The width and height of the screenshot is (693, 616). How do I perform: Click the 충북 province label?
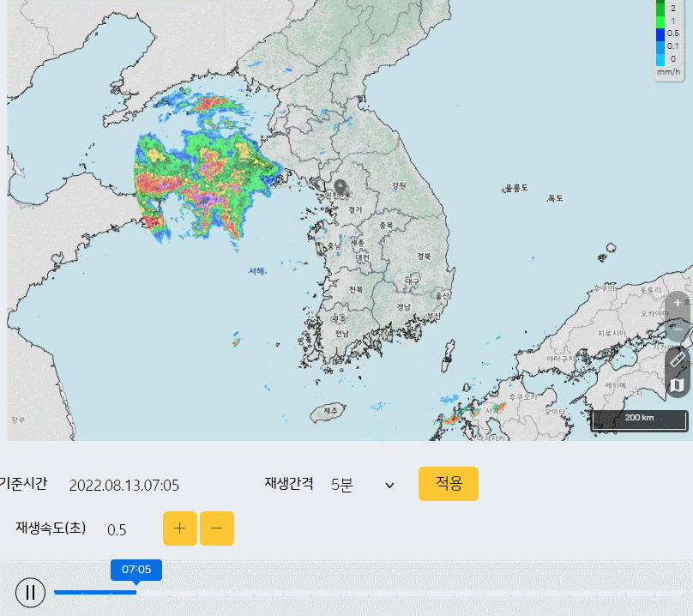386,225
